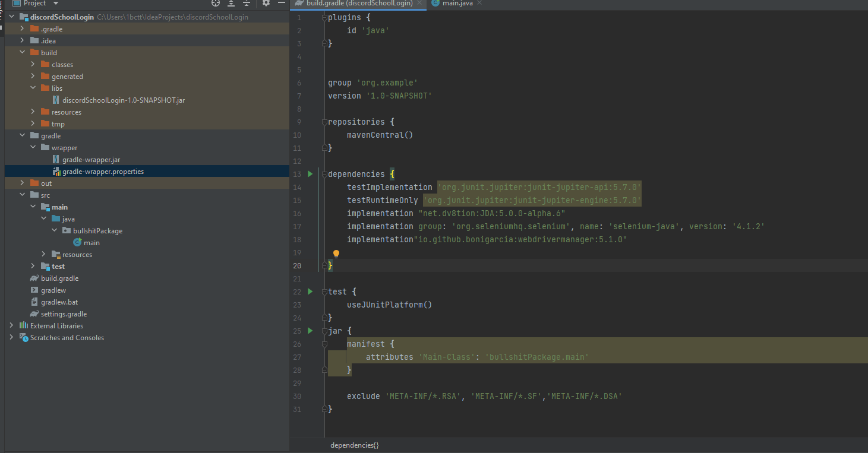Image resolution: width=868 pixels, height=453 pixels.
Task: Expand the resources folder under main
Action: click(43, 255)
